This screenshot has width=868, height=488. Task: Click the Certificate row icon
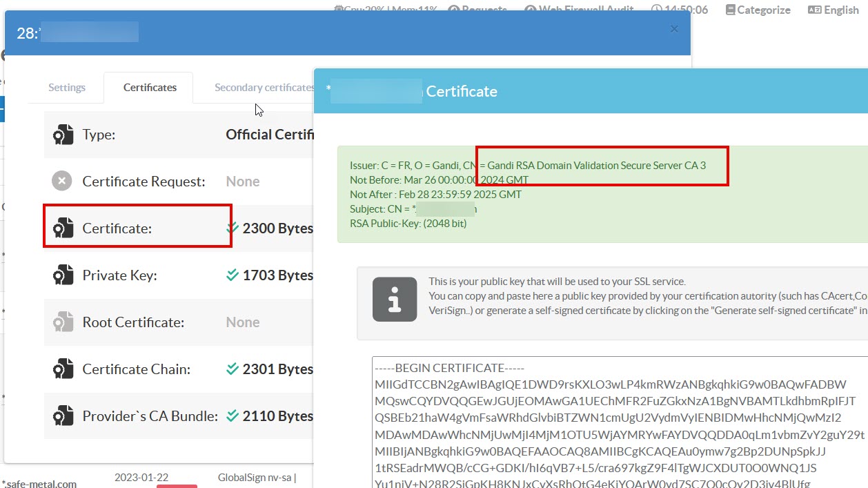point(63,228)
